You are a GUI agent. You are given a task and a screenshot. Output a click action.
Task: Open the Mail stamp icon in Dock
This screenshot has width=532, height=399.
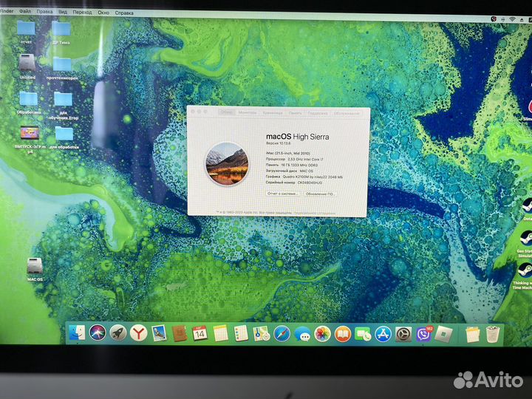(x=159, y=333)
